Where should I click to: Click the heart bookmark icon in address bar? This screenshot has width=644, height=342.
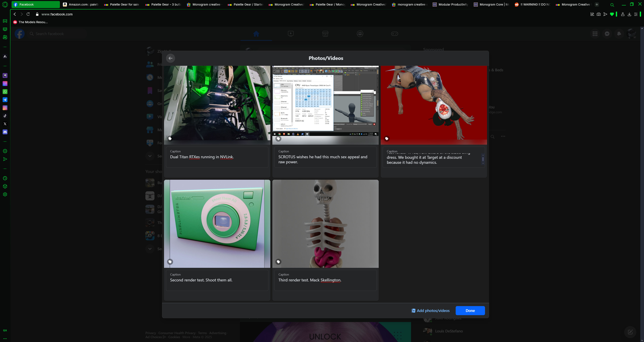612,14
